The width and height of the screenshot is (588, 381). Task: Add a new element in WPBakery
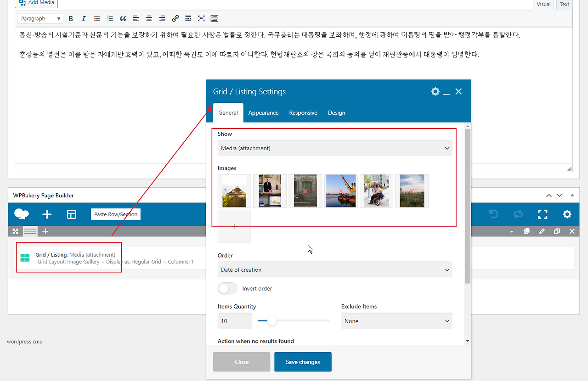(x=47, y=214)
